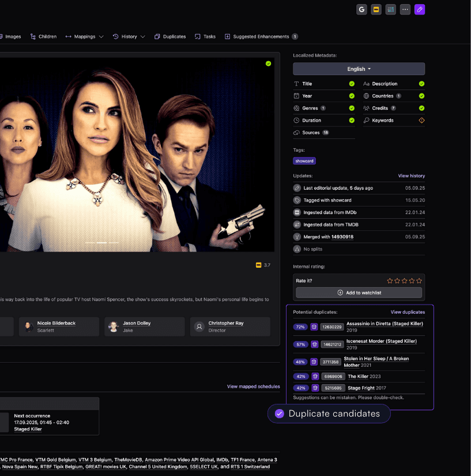This screenshot has height=476, width=471.
Task: Click icon beside duplicate ID 14621212
Action: click(x=315, y=344)
